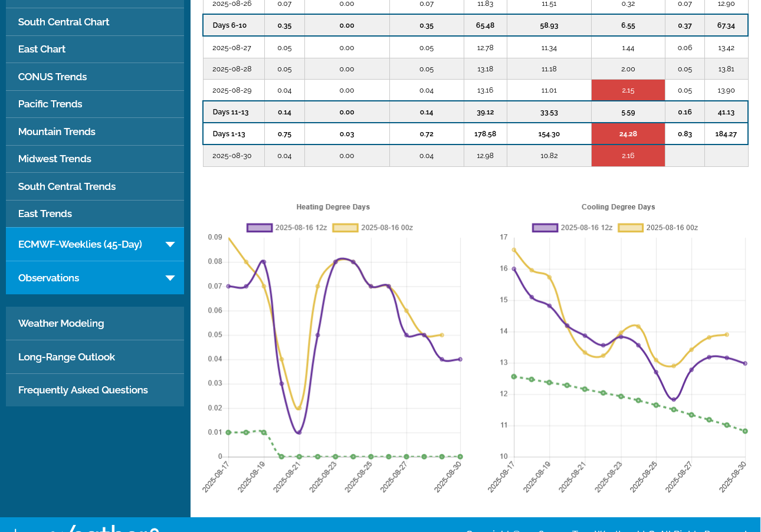Expand the Observations dropdown arrow

click(170, 278)
